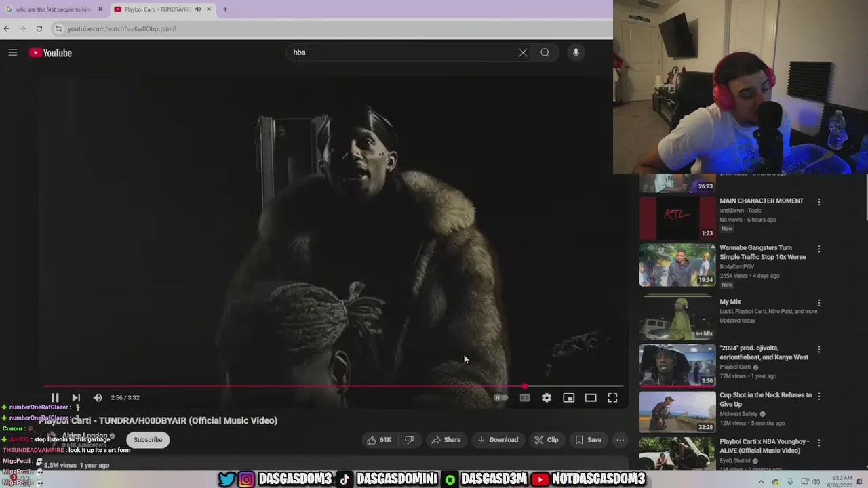Subscribe to the channel
The image size is (868, 488).
click(x=148, y=440)
